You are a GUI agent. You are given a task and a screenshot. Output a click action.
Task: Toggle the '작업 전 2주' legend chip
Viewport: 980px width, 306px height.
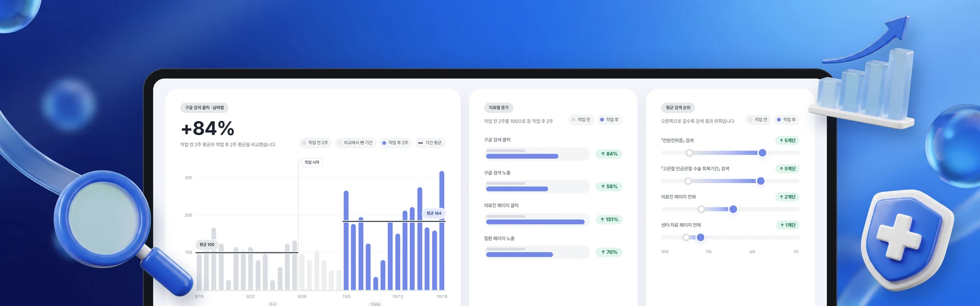[x=315, y=143]
